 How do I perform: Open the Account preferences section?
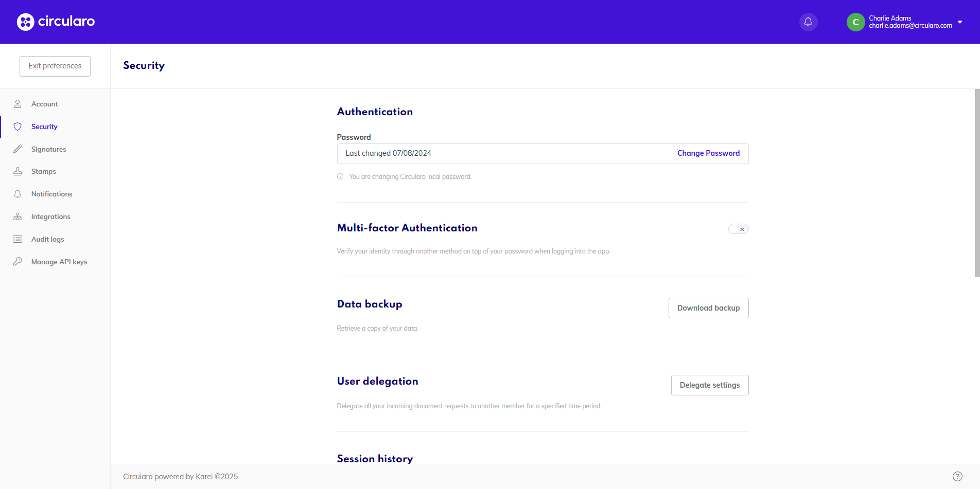click(44, 104)
